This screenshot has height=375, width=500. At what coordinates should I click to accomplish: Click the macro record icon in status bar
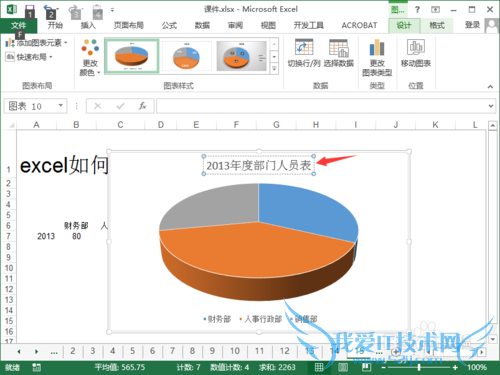point(36,367)
